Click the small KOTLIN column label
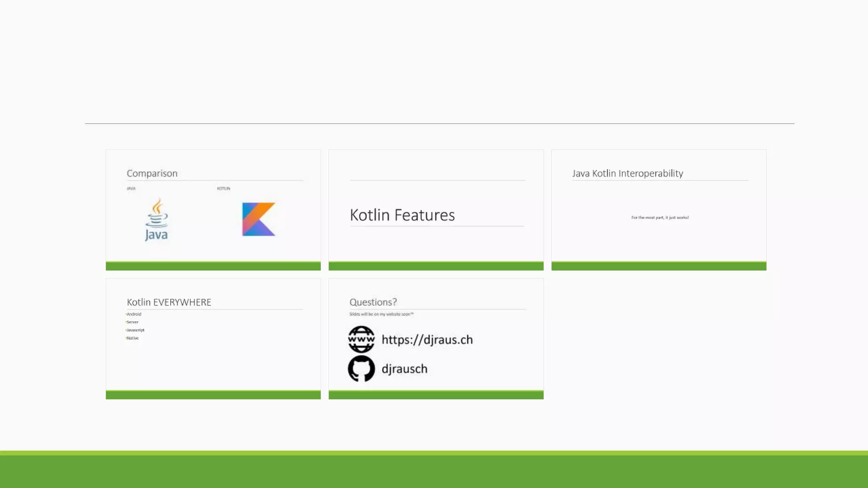 (223, 189)
